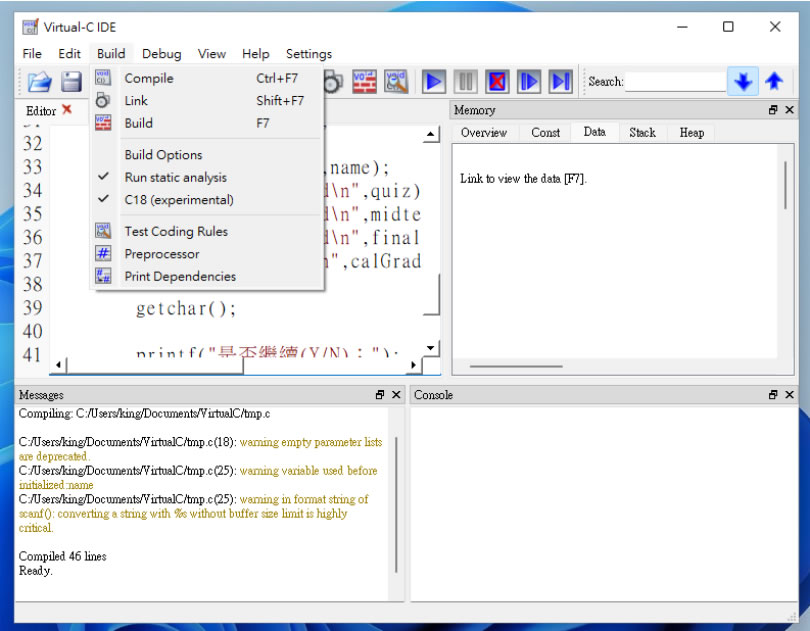The height and width of the screenshot is (631, 810).
Task: Close the Memory panel
Action: 789,110
